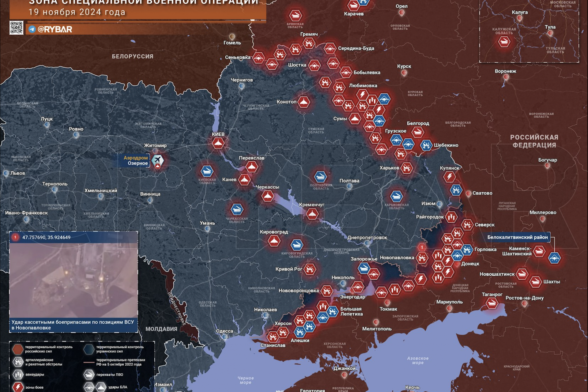Viewport: 588px width, 392px height.
Task: Click the red icon at Таганрог
Action: click(x=492, y=303)
